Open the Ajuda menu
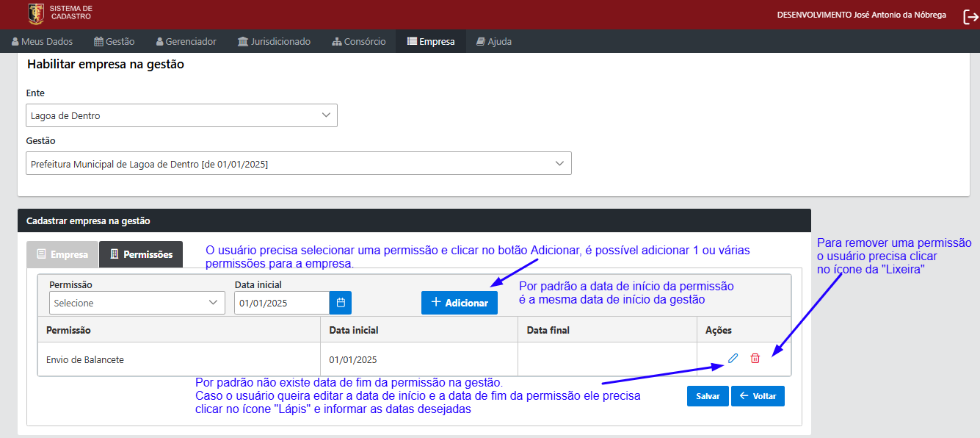Image resolution: width=980 pixels, height=438 pixels. point(494,41)
